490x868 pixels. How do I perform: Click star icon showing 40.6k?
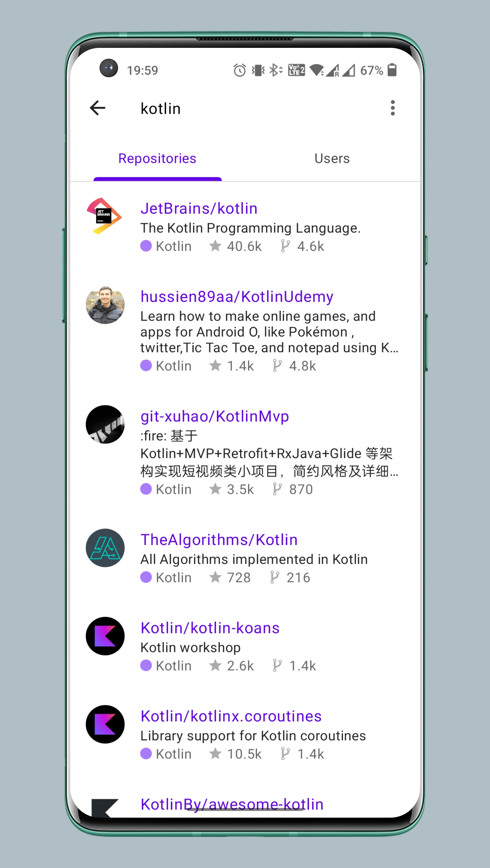(x=215, y=246)
